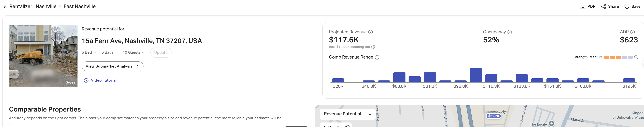Select the histogram bar above $63.8K

click(399, 77)
